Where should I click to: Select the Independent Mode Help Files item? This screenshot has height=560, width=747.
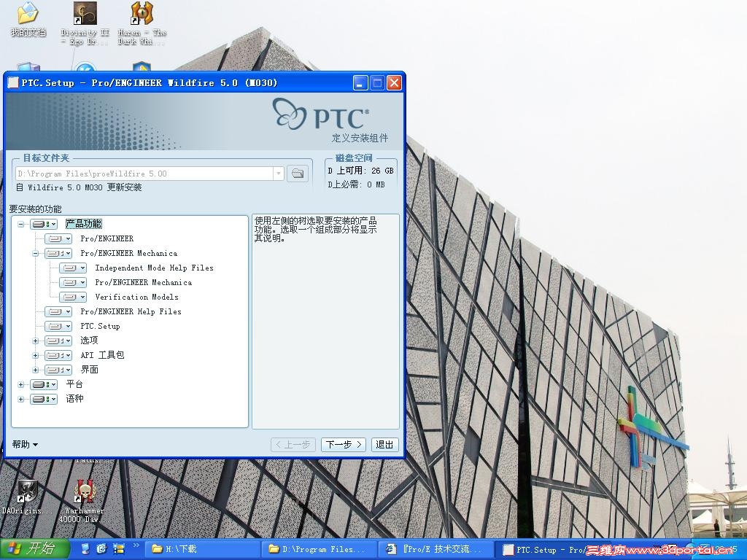[155, 268]
